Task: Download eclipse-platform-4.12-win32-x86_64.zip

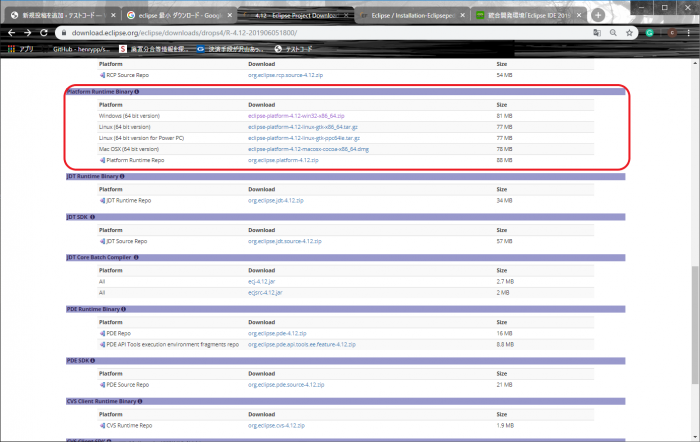Action: tap(296, 116)
